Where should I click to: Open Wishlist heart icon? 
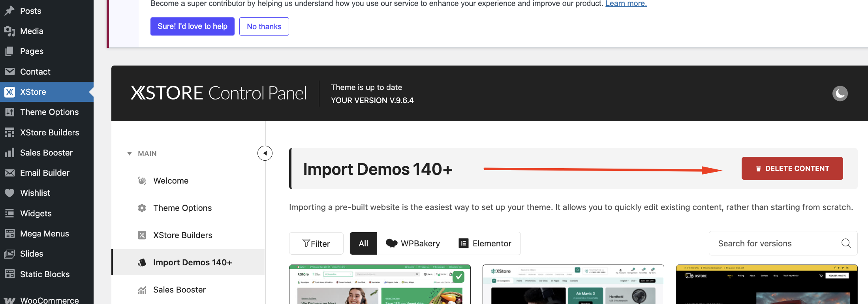pyautogui.click(x=9, y=193)
